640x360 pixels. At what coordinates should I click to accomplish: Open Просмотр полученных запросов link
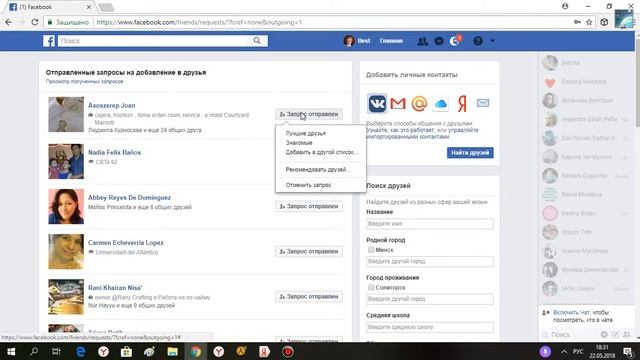[84, 82]
